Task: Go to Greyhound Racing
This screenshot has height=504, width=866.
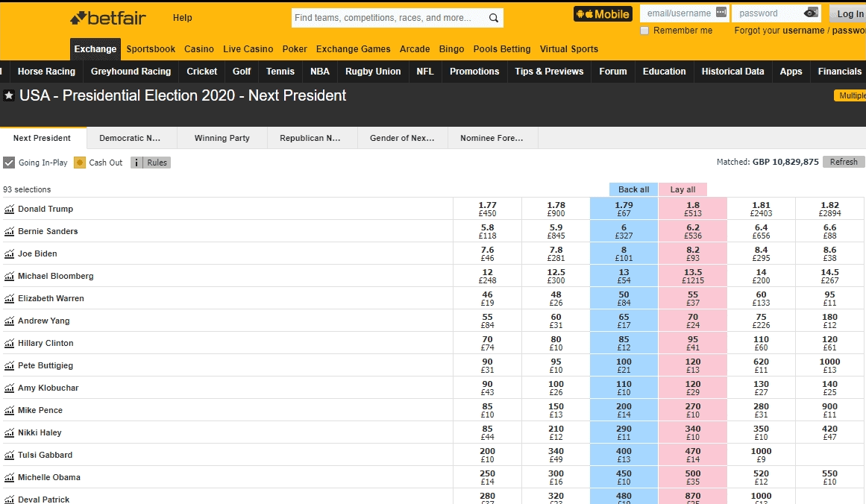Action: click(131, 72)
